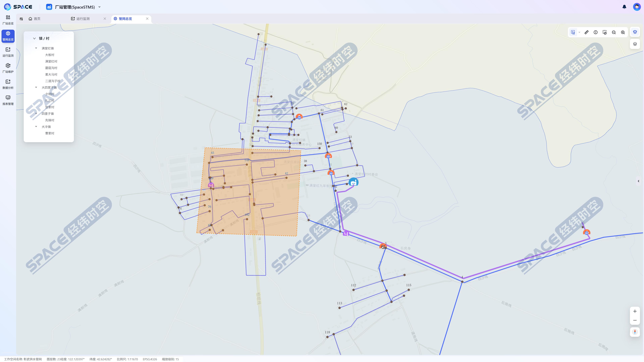Collapse the 四堡子镇 tree node

[36, 113]
